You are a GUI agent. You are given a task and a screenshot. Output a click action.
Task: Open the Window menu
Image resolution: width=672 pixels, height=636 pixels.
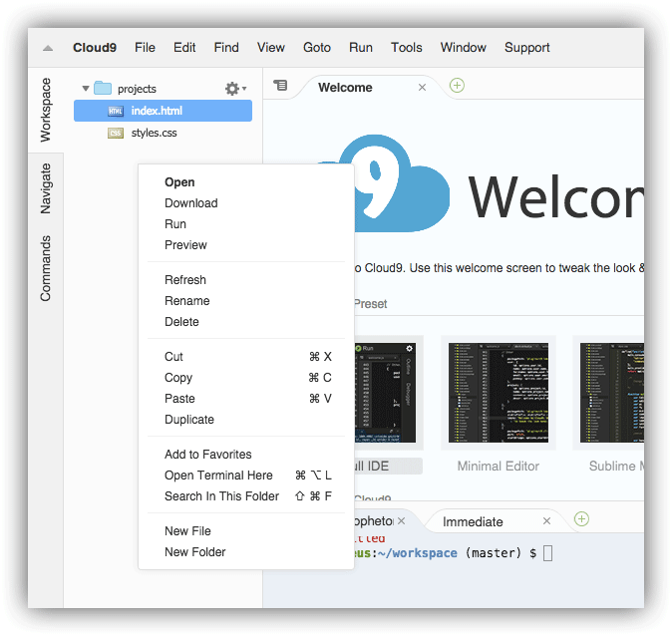point(463,48)
